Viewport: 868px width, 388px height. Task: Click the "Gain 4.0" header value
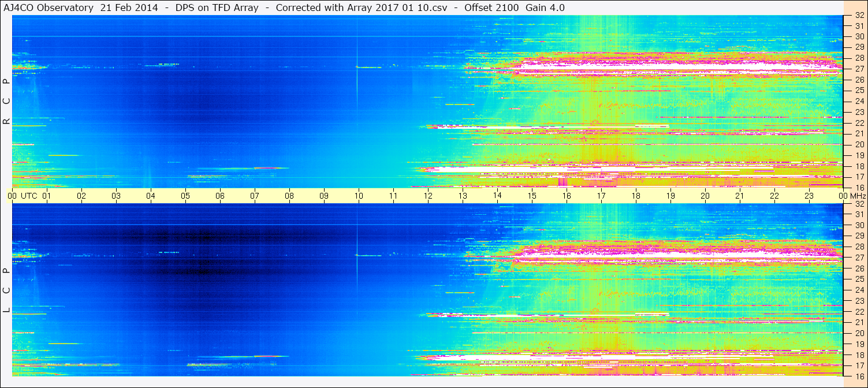click(x=545, y=8)
